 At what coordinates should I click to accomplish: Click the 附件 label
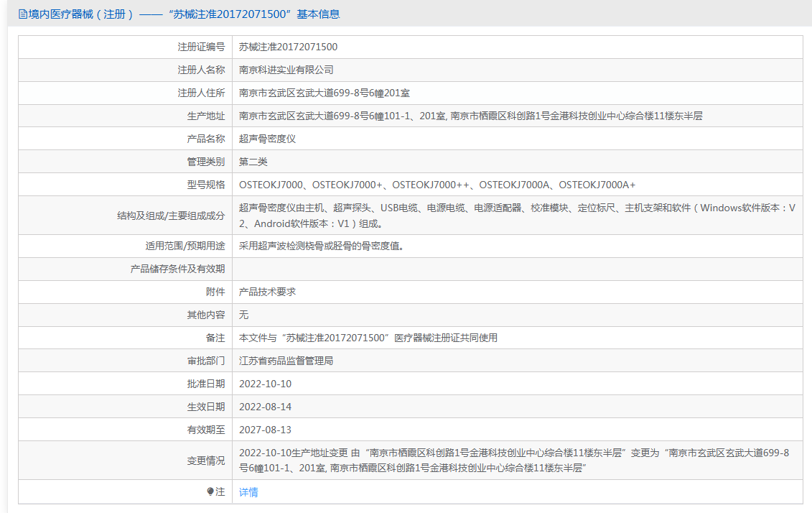tap(215, 292)
